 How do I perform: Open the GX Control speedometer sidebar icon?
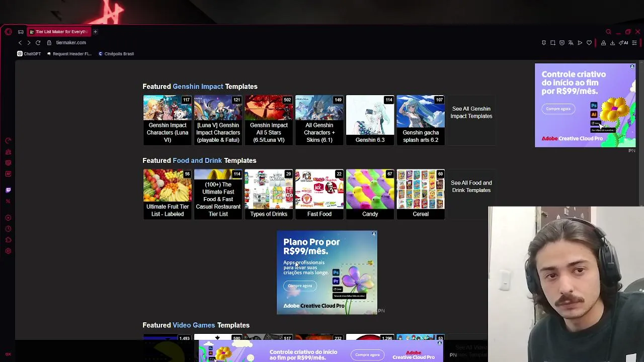coord(8,141)
